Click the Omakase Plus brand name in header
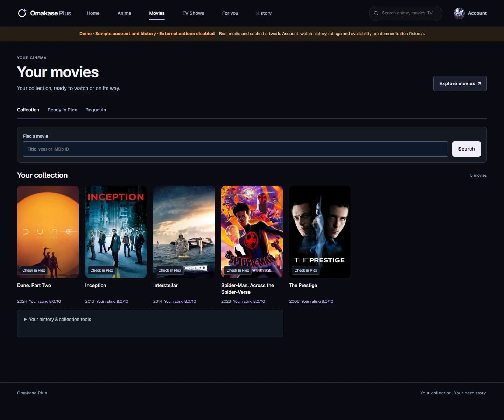Screen dimensions: 504x420 50,13
